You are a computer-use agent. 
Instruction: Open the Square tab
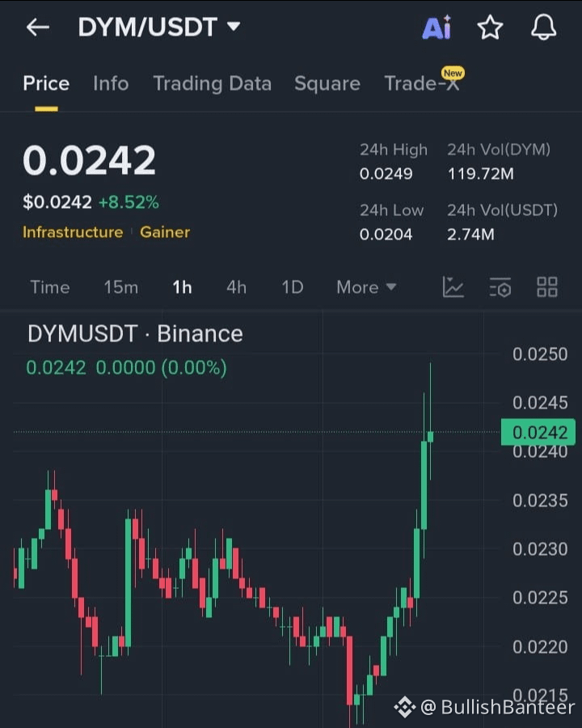327,83
